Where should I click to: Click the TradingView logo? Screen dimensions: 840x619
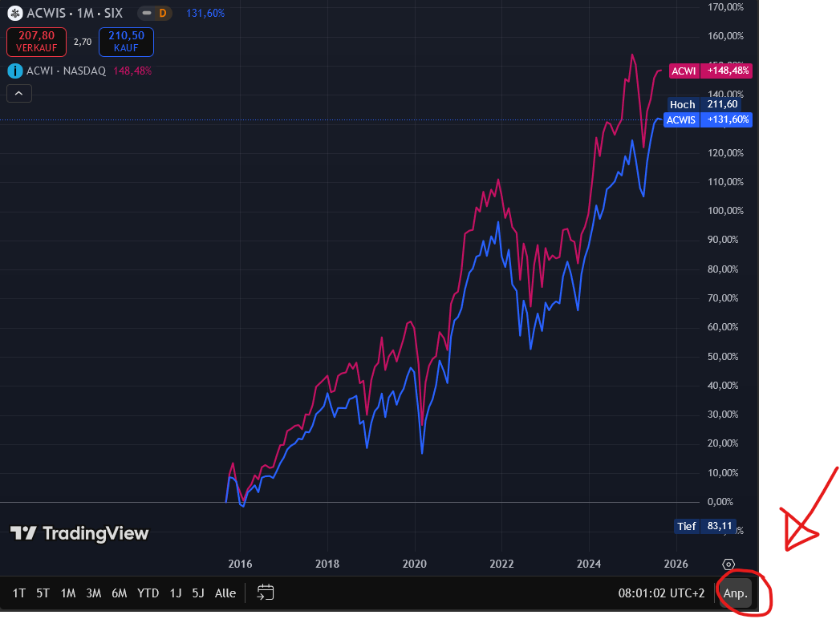click(x=79, y=533)
